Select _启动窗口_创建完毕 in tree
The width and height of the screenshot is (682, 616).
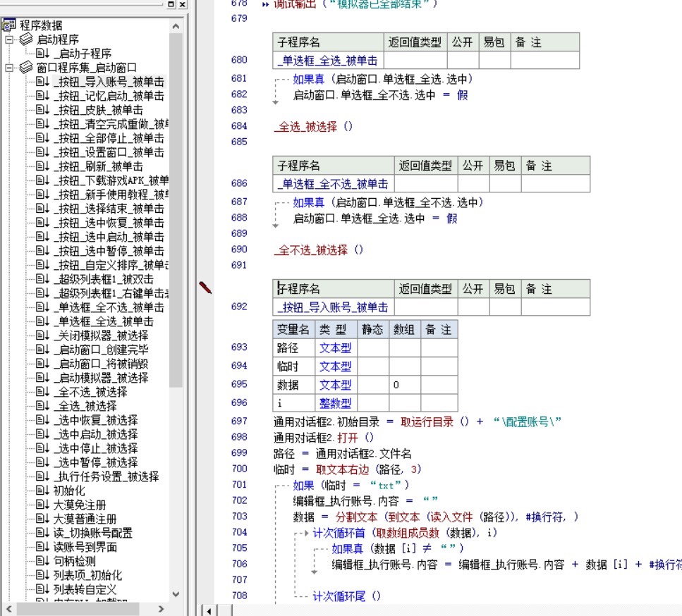101,350
